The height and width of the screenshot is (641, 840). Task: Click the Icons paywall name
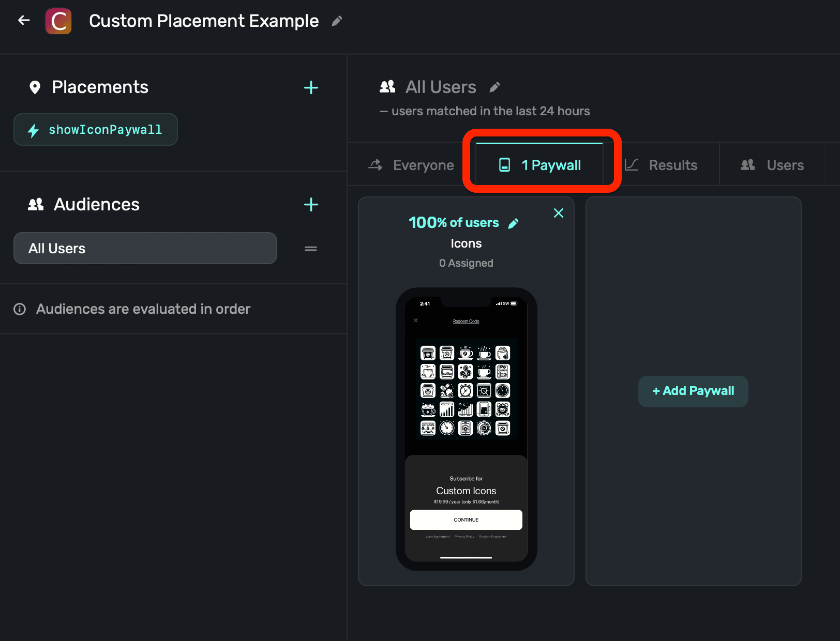[466, 243]
